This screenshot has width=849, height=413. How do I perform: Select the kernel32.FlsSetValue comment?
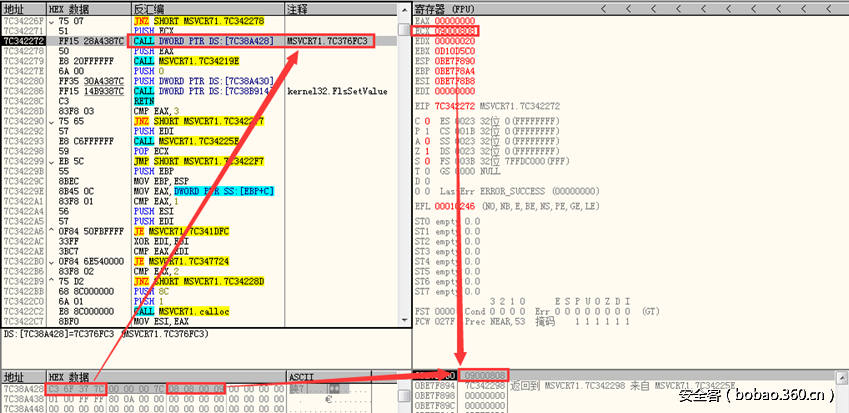(x=337, y=91)
